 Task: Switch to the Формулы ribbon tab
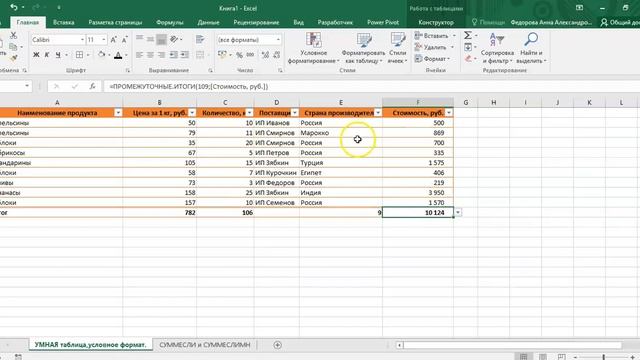[169, 22]
